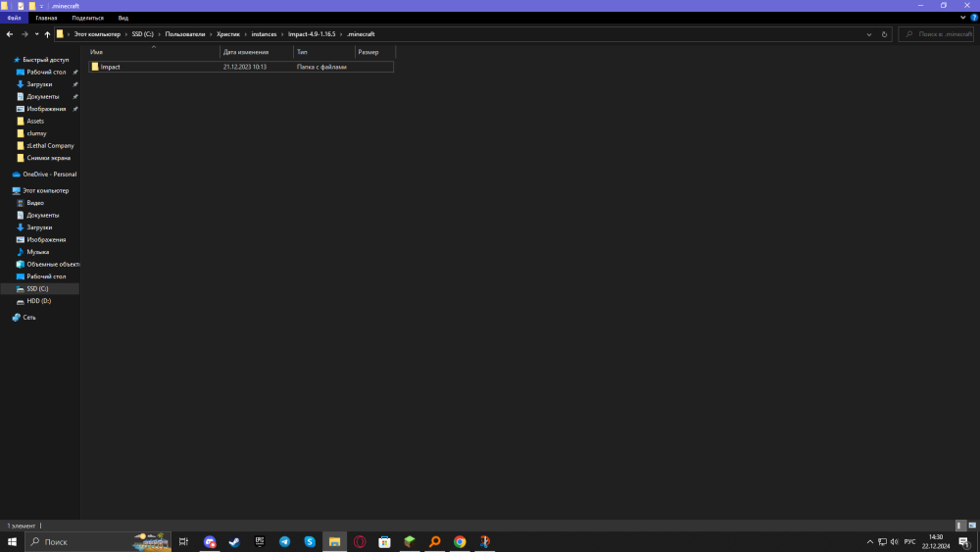Open the Assets folder in sidebar
Screen dimensions: 980x552
pyautogui.click(x=35, y=122)
